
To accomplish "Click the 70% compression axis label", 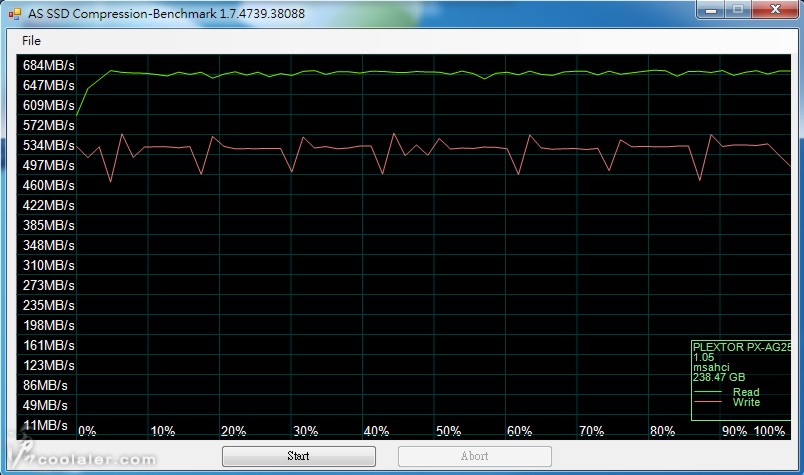I will point(591,431).
